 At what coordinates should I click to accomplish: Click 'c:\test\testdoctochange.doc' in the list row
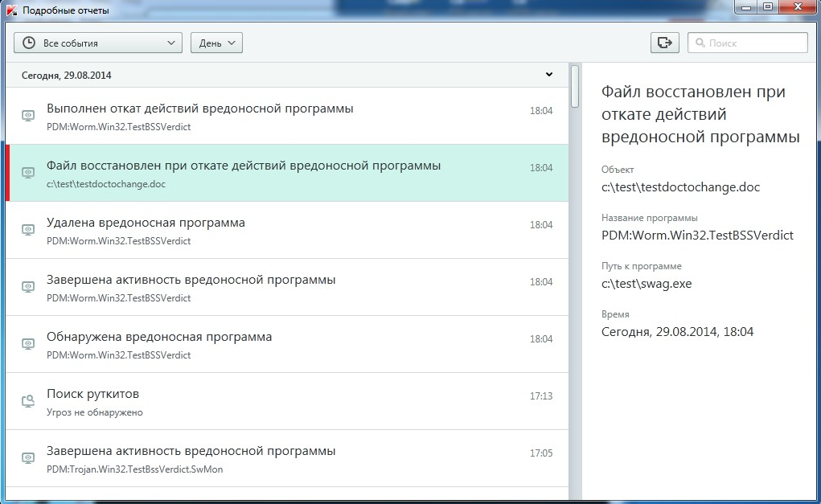click(x=106, y=184)
